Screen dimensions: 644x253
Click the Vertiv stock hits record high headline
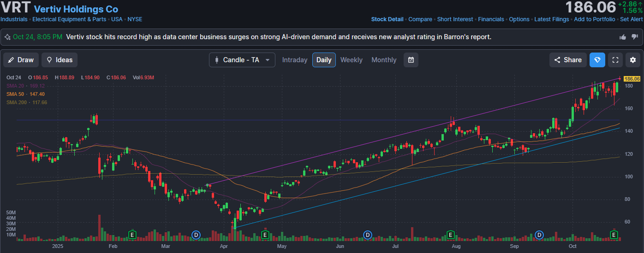(x=279, y=37)
